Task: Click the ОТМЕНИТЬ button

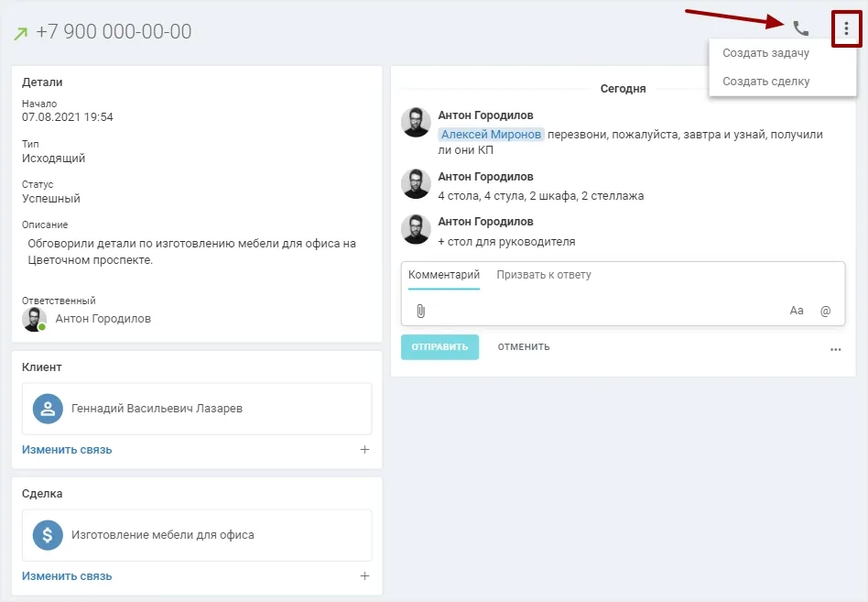Action: pos(524,347)
